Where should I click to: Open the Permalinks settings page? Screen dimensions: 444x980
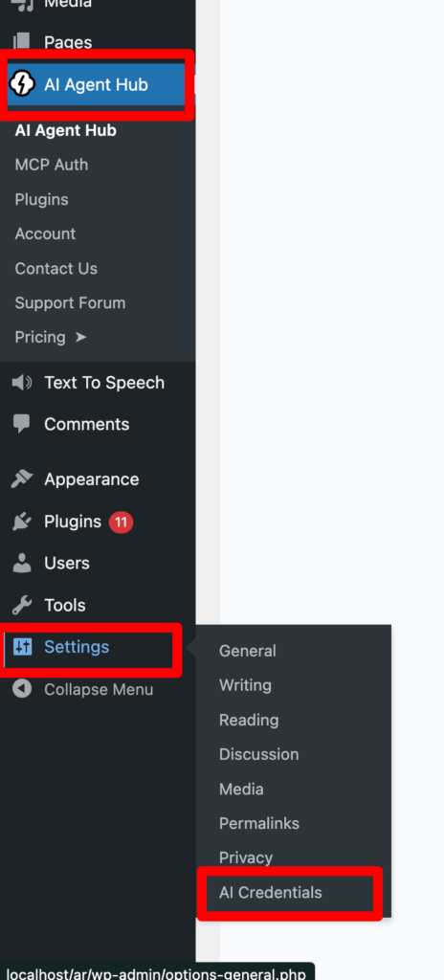pyautogui.click(x=259, y=823)
